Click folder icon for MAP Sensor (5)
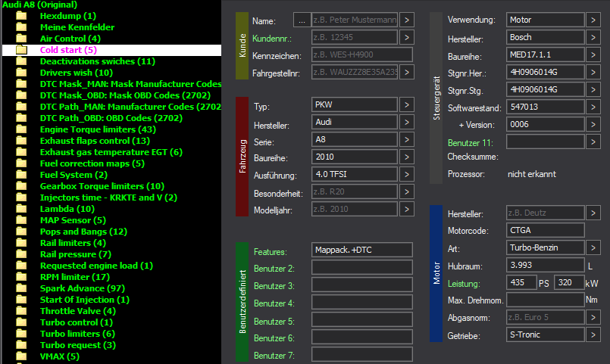610x364 pixels. click(x=21, y=220)
